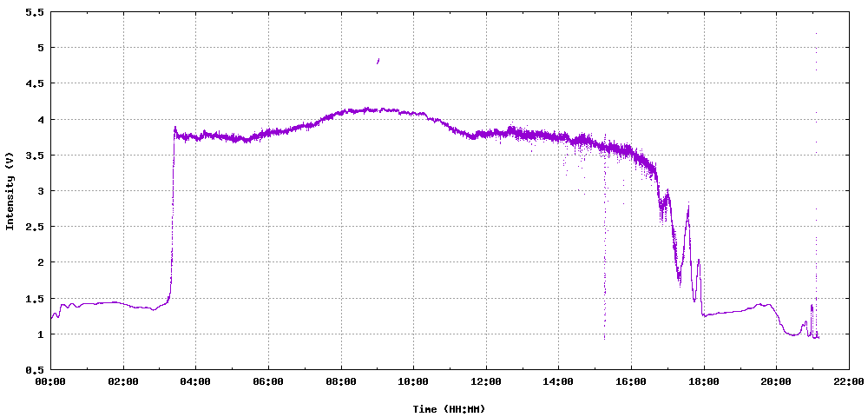Select the tall spike reaching 5V after 21:00
This screenshot has height=417, width=868.
point(816,35)
